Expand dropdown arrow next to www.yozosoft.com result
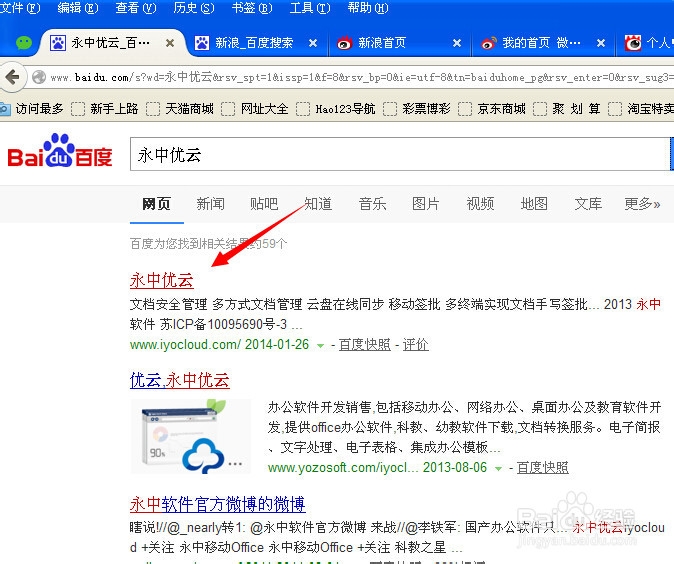 pos(498,468)
